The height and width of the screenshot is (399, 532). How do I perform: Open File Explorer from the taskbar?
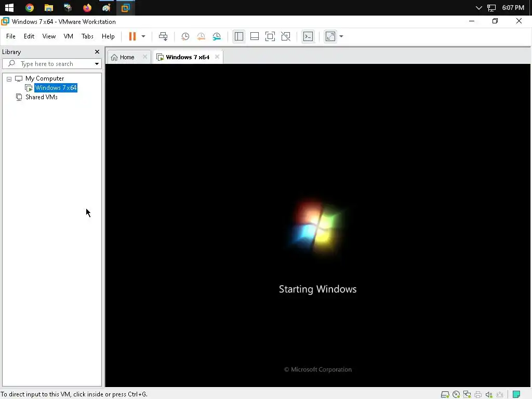(x=49, y=7)
